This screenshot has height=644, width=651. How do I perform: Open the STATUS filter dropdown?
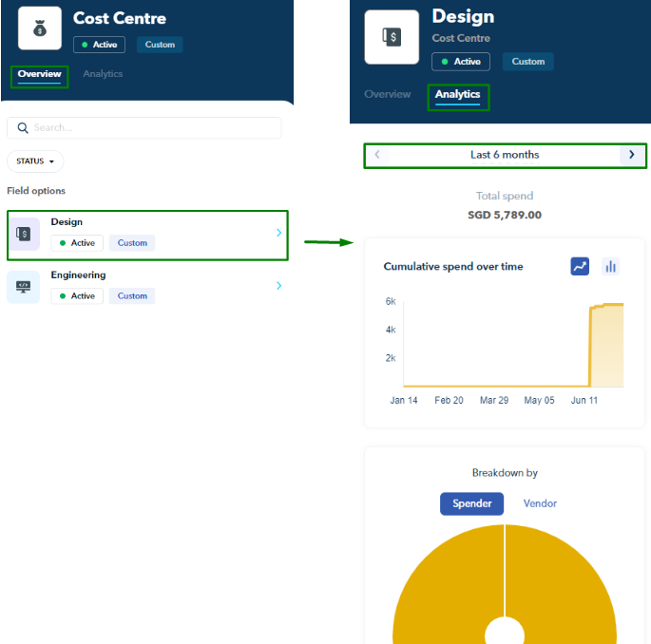coord(35,161)
